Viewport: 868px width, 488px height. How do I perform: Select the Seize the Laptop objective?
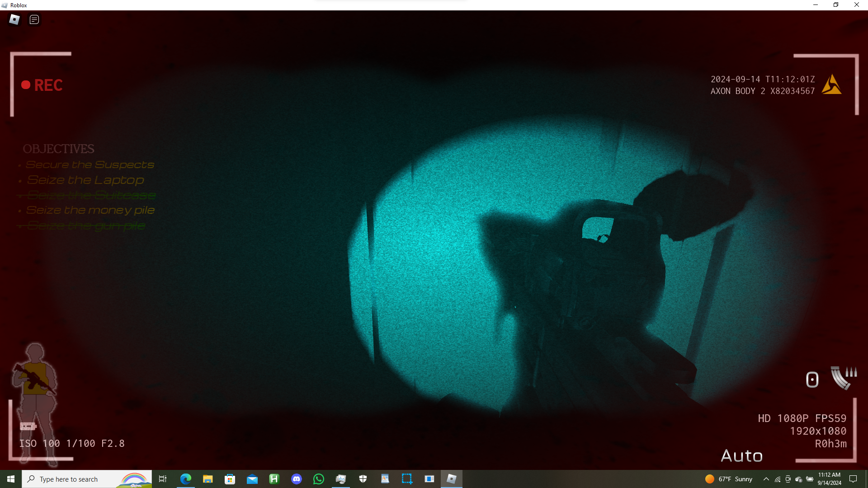point(85,180)
